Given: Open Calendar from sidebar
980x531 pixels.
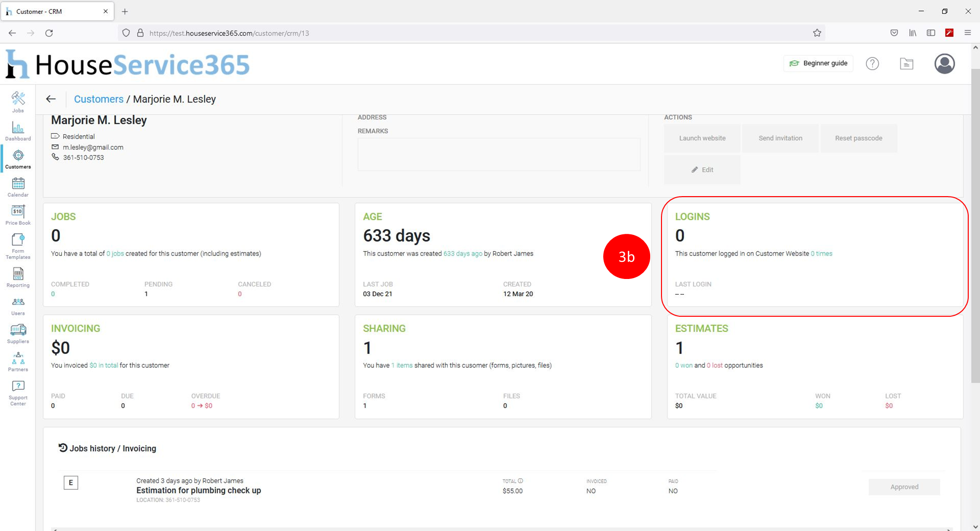Looking at the screenshot, I should 18,187.
